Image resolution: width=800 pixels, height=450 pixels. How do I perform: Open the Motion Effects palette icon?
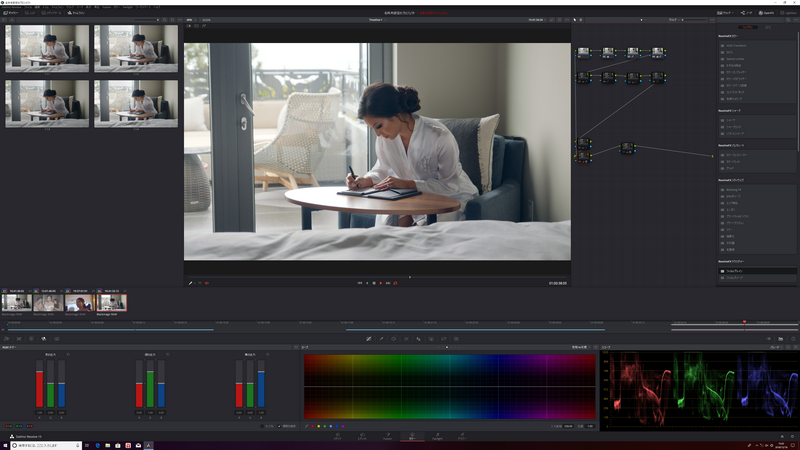(x=57, y=339)
